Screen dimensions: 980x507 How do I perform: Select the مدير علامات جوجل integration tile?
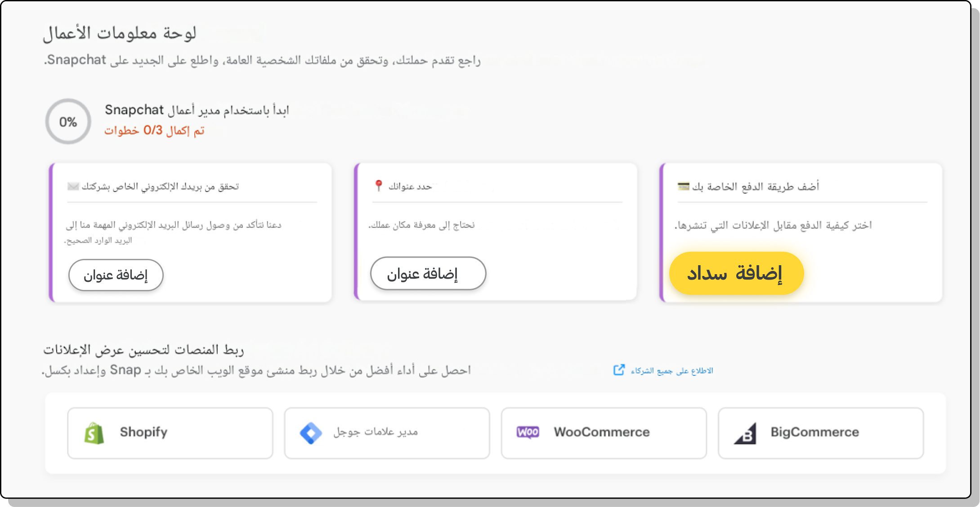coord(387,432)
